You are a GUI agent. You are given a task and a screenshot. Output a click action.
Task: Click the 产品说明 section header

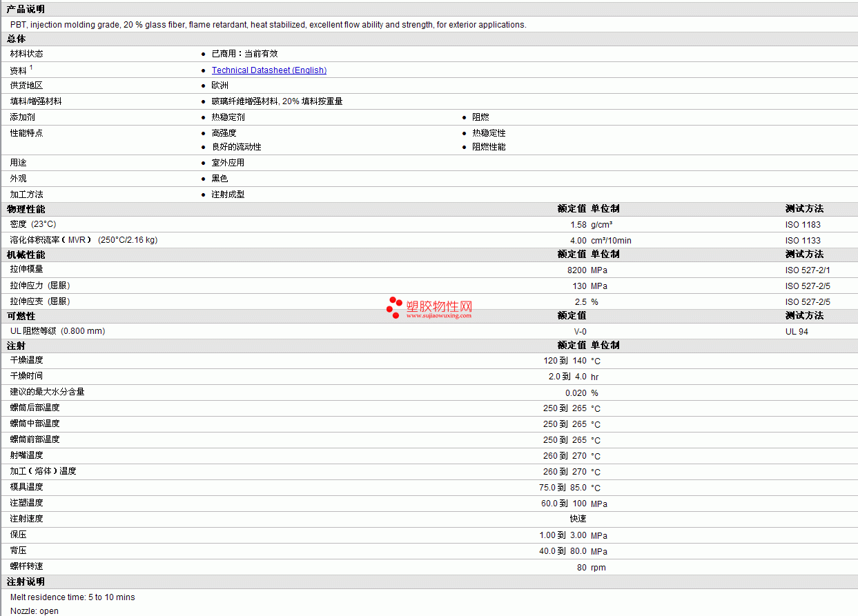coord(26,9)
